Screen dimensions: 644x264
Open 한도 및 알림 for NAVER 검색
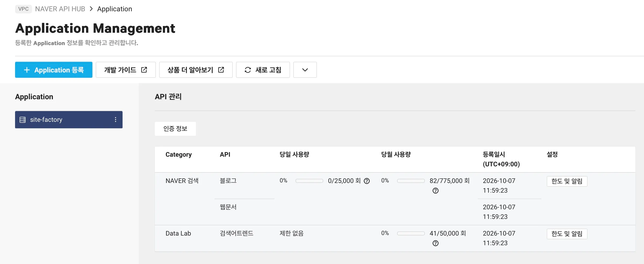pos(567,181)
